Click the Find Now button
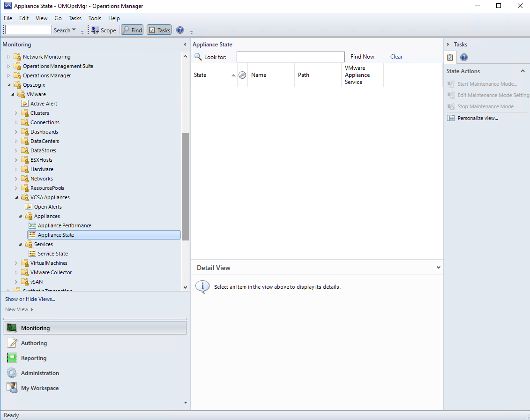The image size is (530, 420). tap(362, 57)
